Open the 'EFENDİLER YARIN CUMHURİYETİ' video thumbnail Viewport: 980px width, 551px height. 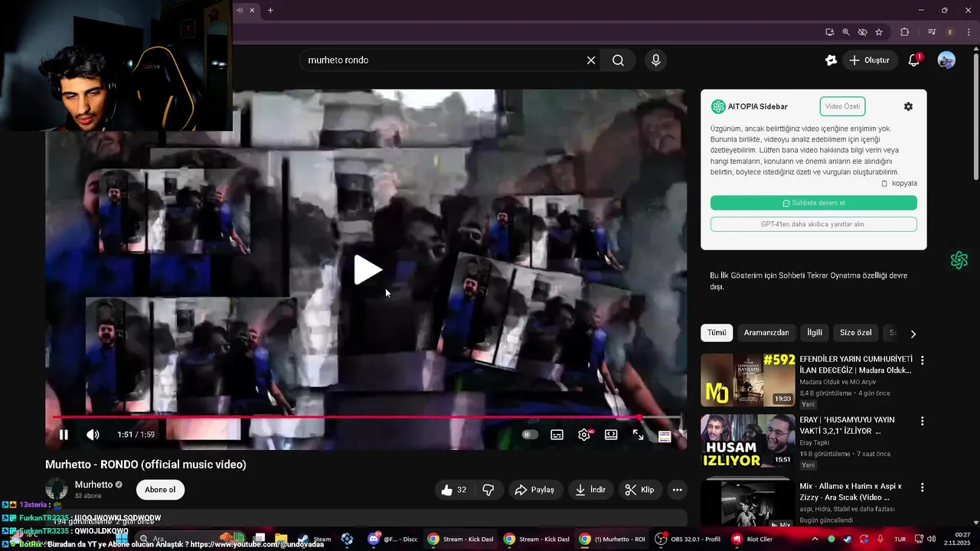point(748,380)
